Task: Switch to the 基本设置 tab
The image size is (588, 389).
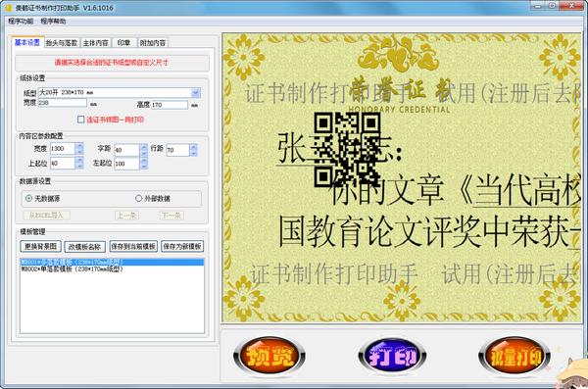Action: (27, 42)
